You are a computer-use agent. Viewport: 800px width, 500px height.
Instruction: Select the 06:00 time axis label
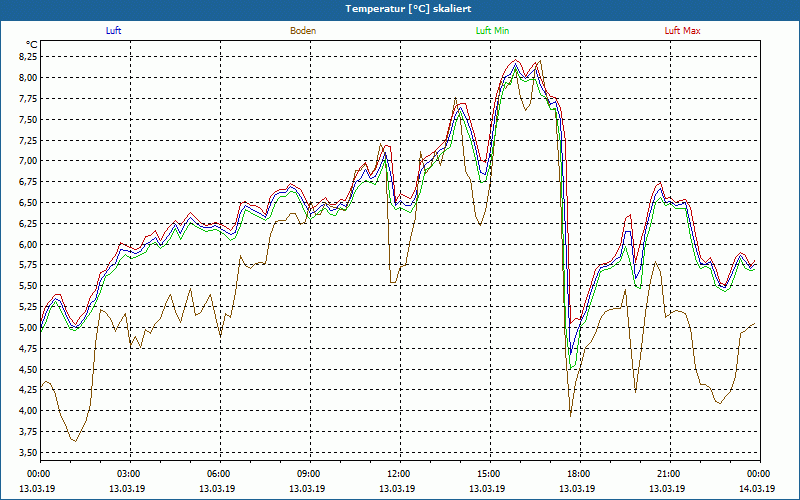(220, 474)
